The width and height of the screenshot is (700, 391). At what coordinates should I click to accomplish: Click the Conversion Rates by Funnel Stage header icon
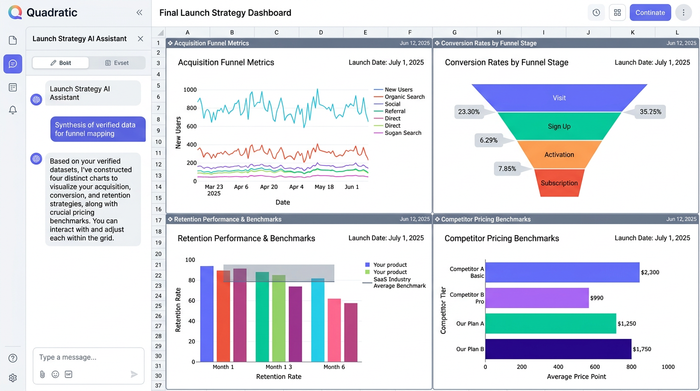pyautogui.click(x=437, y=43)
